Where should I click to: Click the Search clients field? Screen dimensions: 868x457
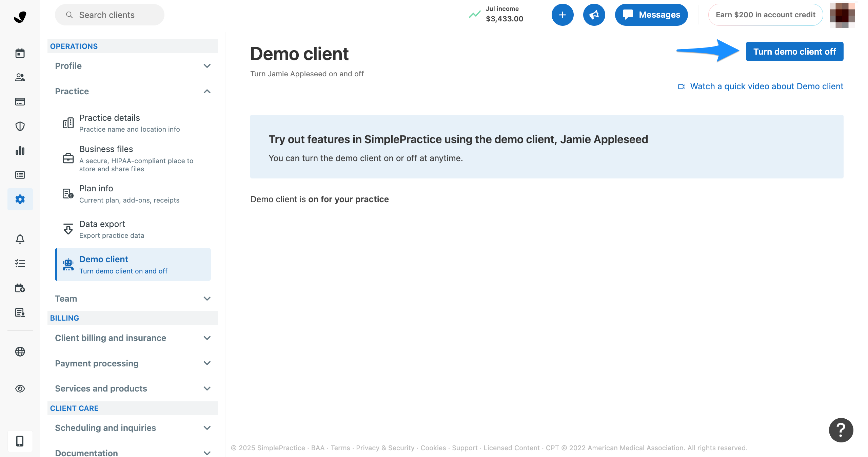point(110,15)
